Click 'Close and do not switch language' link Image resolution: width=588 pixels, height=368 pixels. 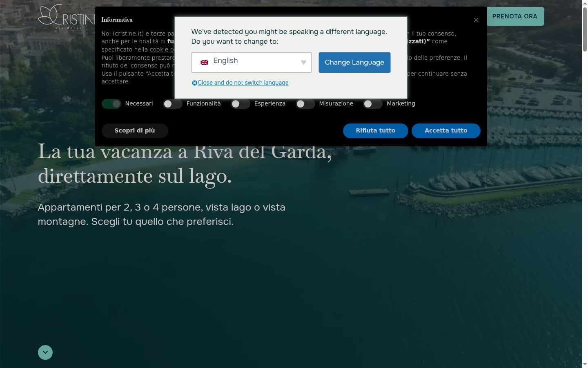pyautogui.click(x=243, y=83)
